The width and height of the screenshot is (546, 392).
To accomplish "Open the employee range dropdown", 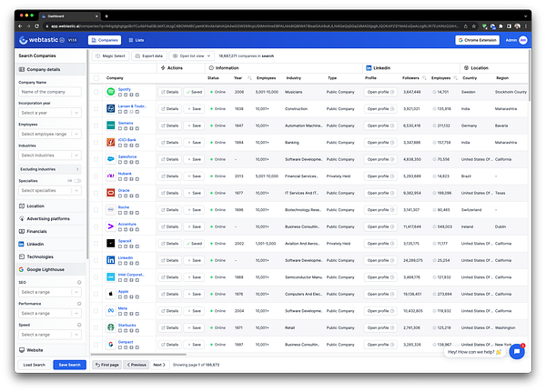I will (50, 134).
